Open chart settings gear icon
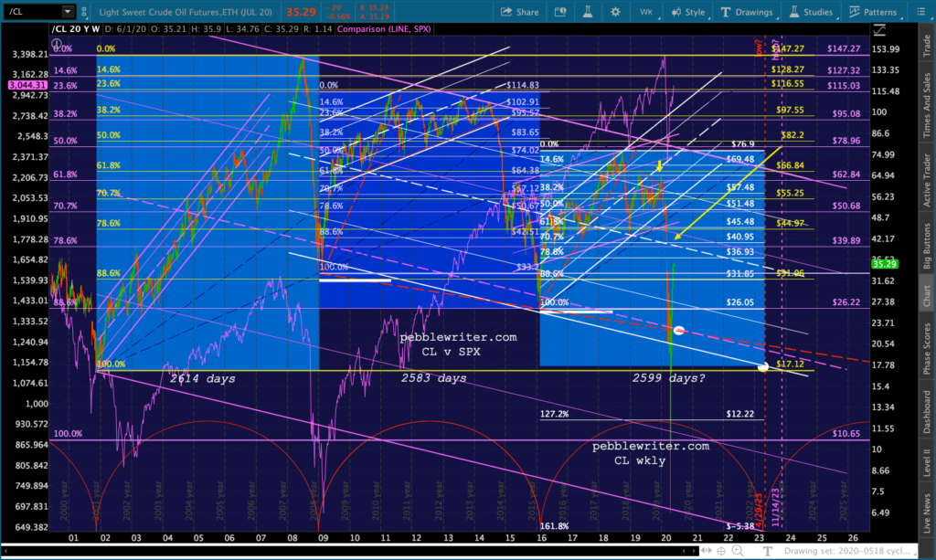Screen dimensions: 936x560 tap(615, 12)
